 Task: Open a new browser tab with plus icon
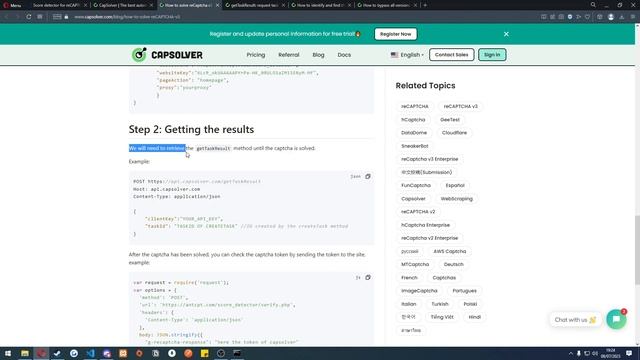click(425, 5)
